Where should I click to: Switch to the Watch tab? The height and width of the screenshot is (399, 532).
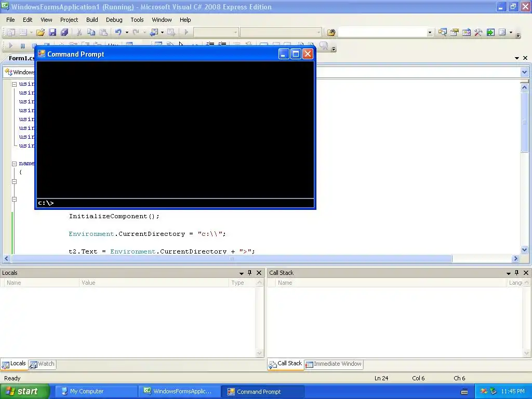42,364
